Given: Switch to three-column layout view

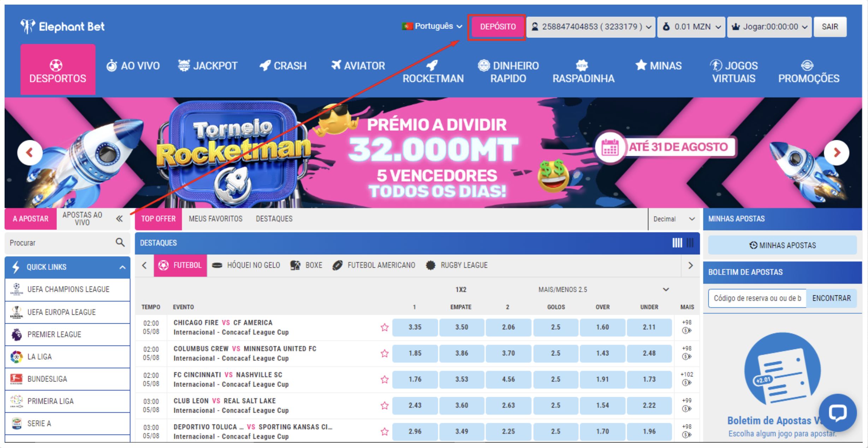Looking at the screenshot, I should [x=690, y=243].
